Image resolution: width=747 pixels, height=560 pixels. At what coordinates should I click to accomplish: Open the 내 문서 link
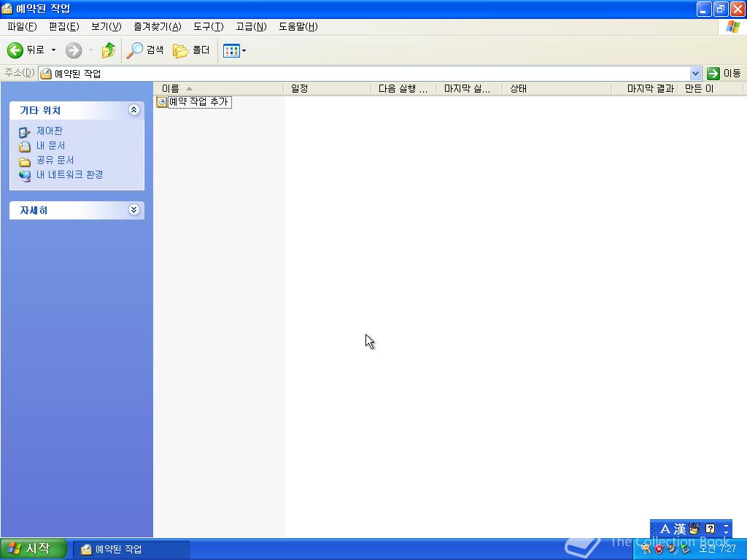point(50,146)
